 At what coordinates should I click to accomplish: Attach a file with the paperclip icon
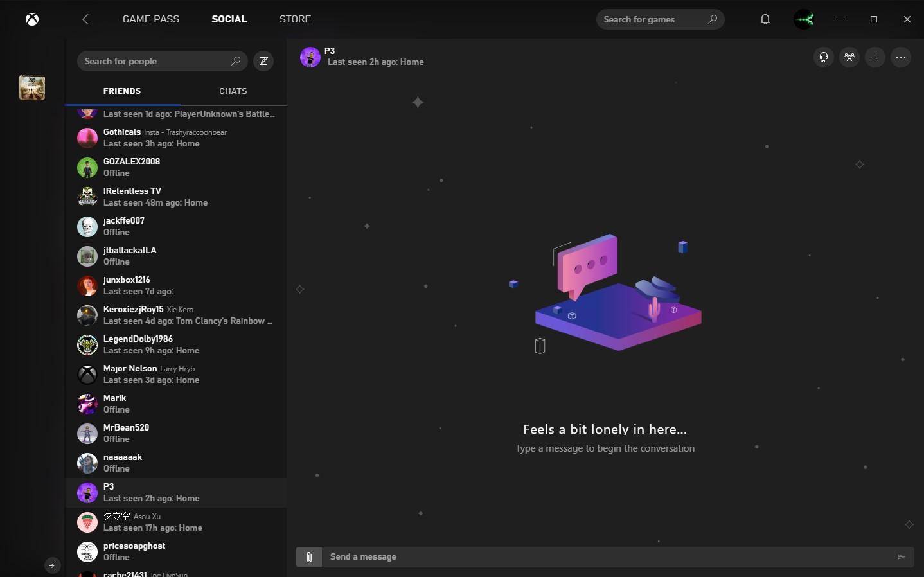(x=309, y=557)
